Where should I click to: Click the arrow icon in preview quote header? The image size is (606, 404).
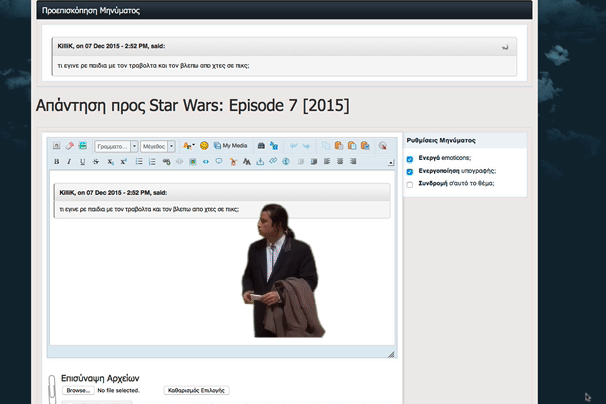505,47
